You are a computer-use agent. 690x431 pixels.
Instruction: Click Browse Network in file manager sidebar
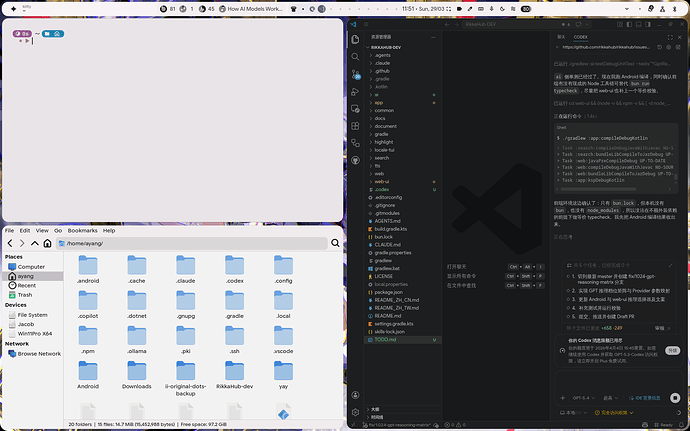[x=33, y=354]
